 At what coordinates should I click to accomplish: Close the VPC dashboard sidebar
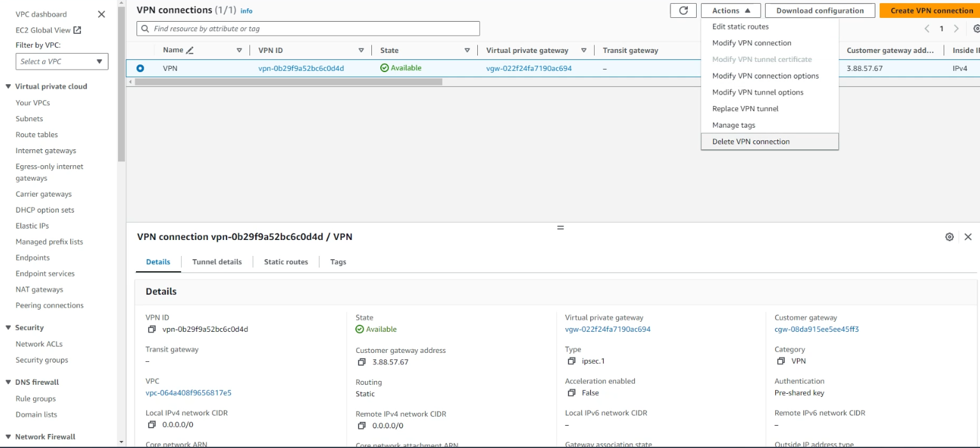[x=101, y=14]
